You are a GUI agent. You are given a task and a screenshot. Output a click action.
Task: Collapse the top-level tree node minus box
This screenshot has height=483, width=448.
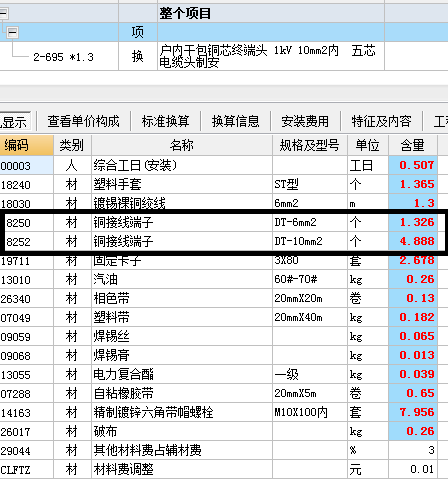click(x=3, y=14)
